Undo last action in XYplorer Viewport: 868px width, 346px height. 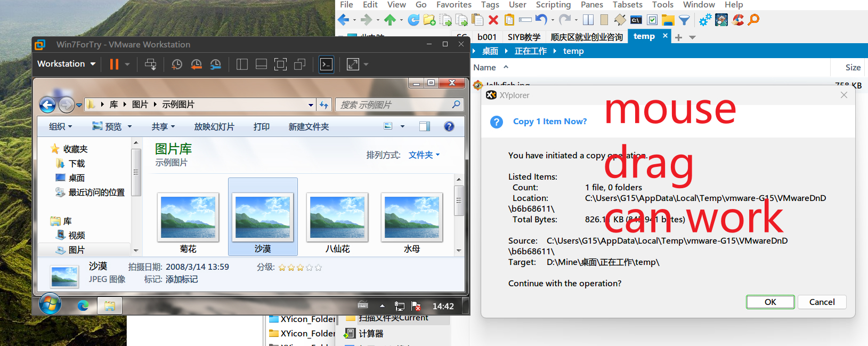click(541, 20)
